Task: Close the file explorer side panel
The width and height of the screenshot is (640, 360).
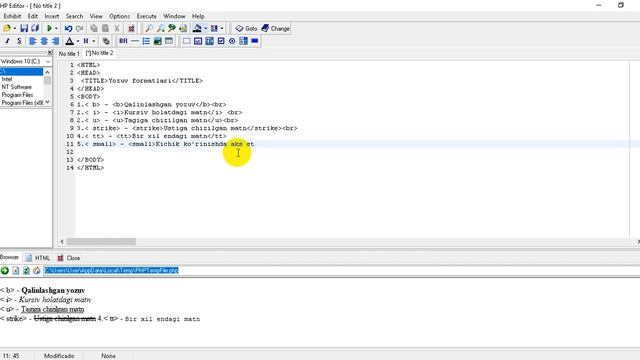Action: pyautogui.click(x=50, y=53)
